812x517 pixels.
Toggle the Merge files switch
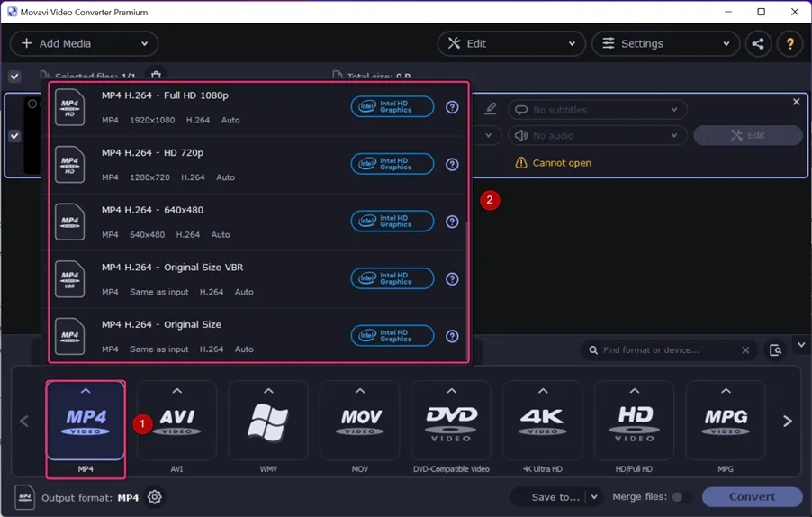[x=681, y=497]
